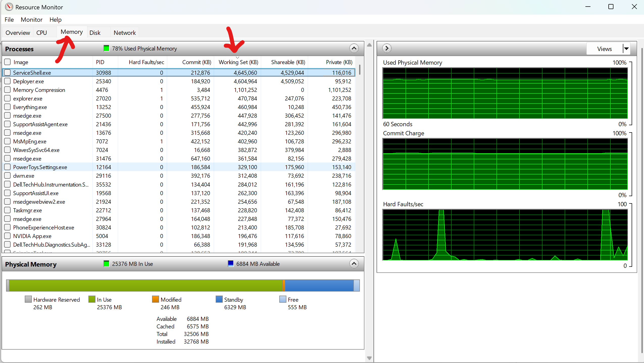The width and height of the screenshot is (644, 363).
Task: Collapse the graphs pane with the arrow button
Action: tap(387, 48)
